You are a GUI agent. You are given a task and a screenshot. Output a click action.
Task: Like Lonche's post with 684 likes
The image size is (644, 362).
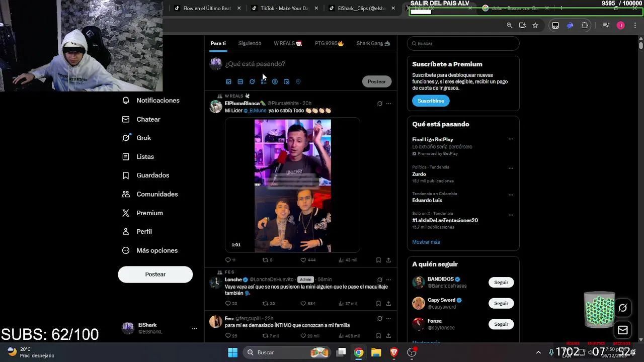point(307,303)
